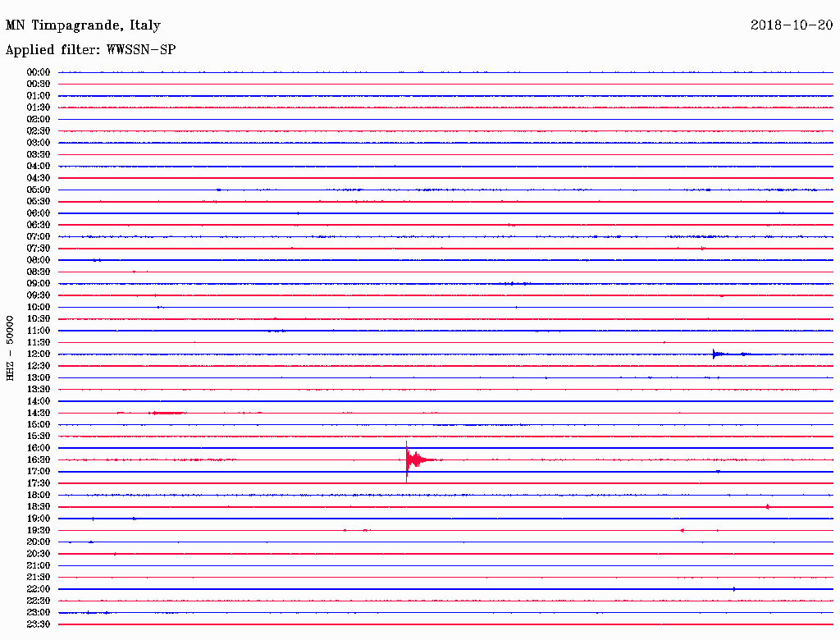
Task: Click the 22:30 time label
Action: coord(39,601)
